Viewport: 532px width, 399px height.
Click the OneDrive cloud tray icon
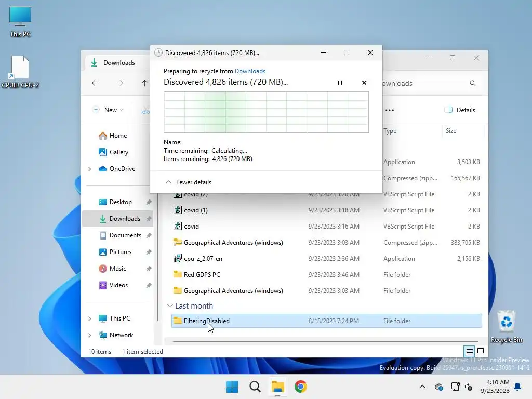(x=438, y=387)
